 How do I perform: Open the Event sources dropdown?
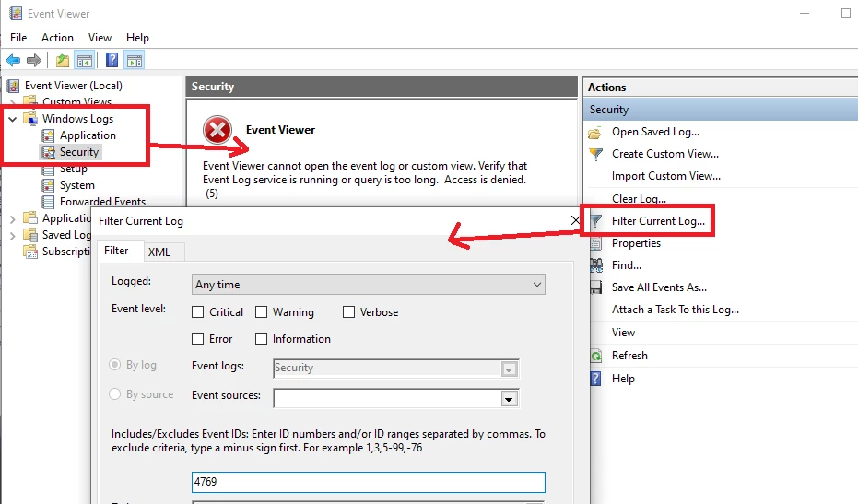(509, 398)
